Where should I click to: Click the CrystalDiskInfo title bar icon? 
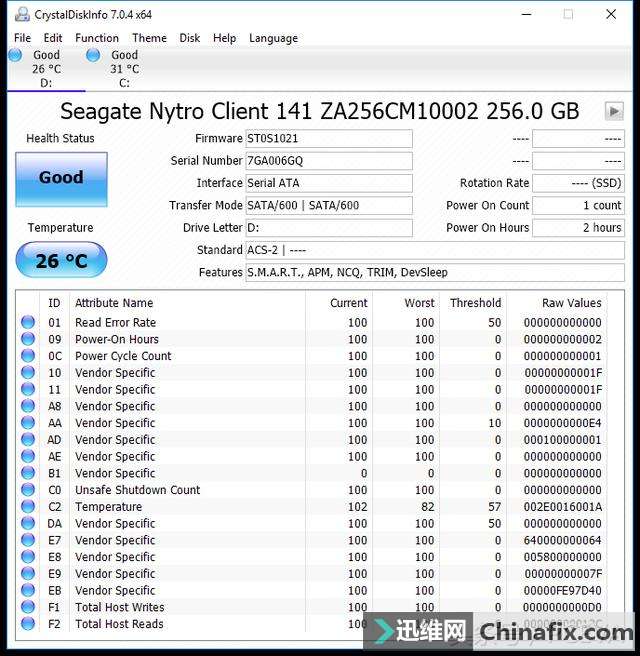[x=22, y=15]
